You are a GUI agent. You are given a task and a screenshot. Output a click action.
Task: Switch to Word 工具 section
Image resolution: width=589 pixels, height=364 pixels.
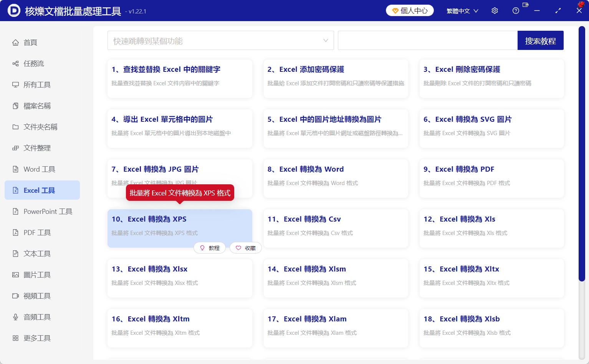point(42,169)
